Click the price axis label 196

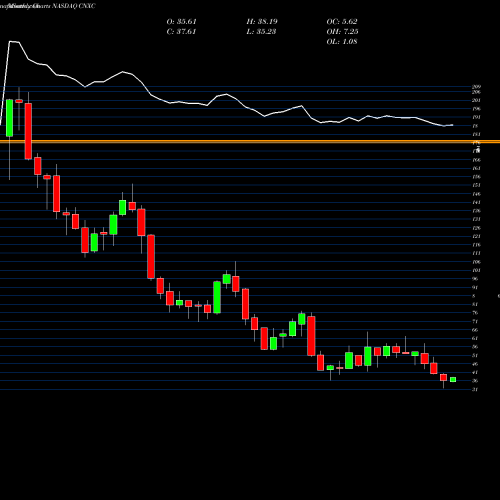pyautogui.click(x=476, y=109)
